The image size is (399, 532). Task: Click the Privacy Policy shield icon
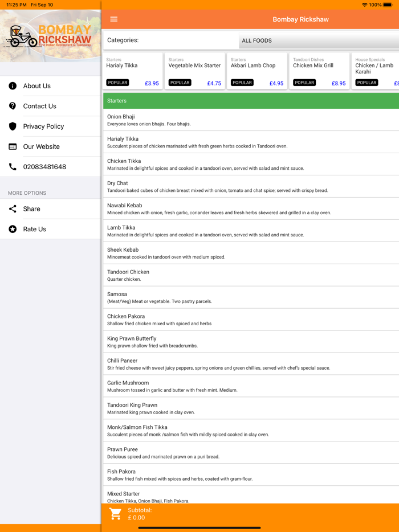[13, 126]
